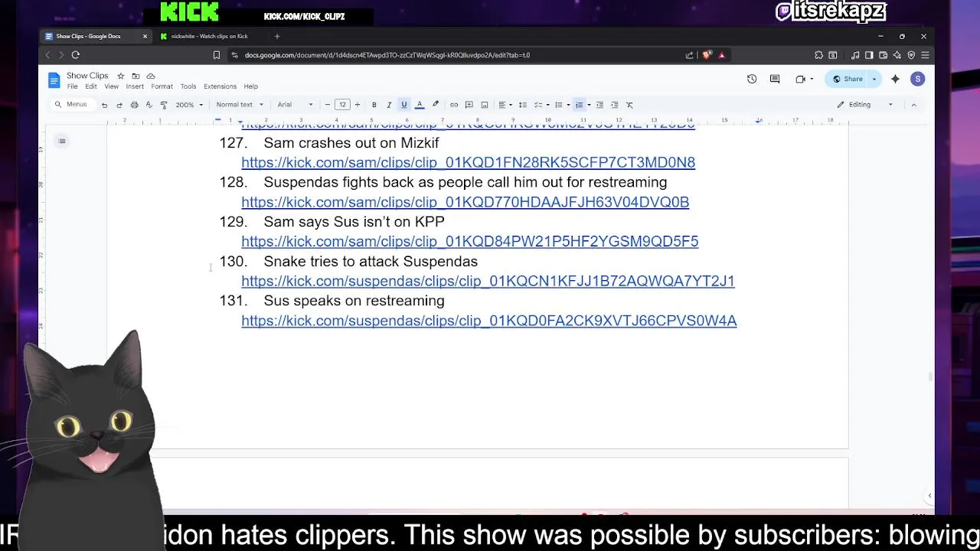Open the Insert menu
980x551 pixels.
click(135, 86)
